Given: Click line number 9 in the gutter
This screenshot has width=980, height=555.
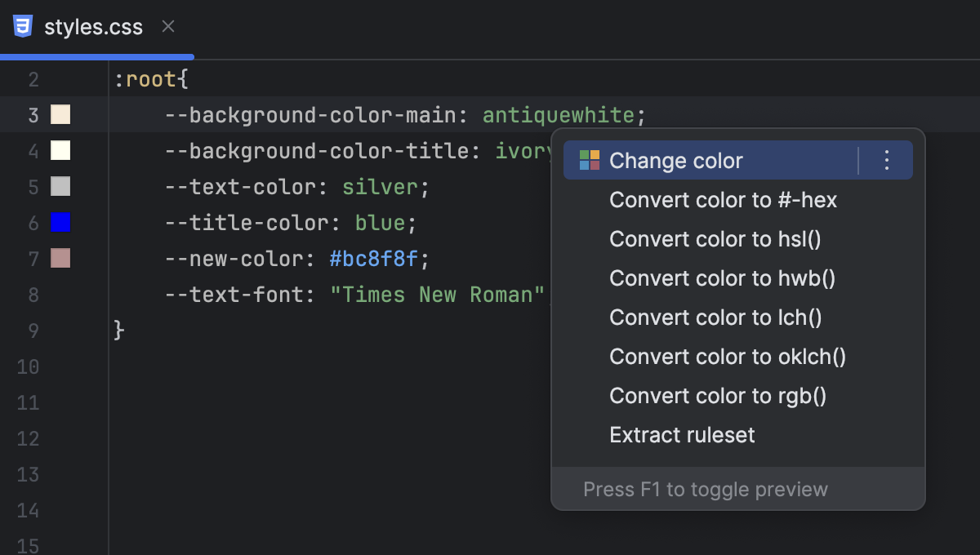Looking at the screenshot, I should [33, 331].
